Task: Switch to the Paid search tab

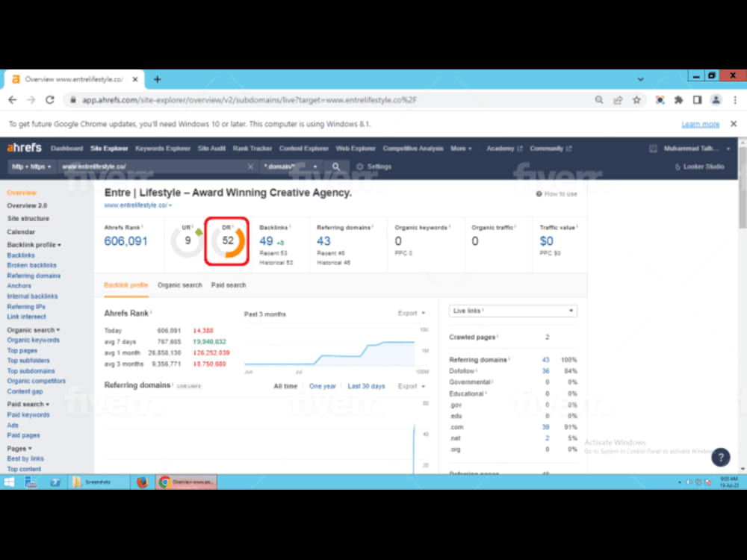Action: [229, 285]
